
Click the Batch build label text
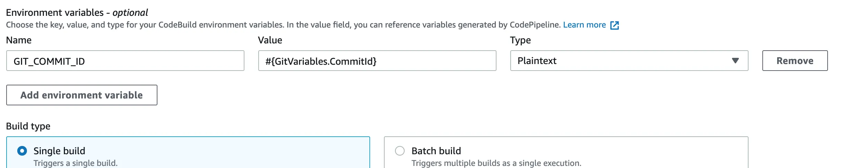pos(436,151)
